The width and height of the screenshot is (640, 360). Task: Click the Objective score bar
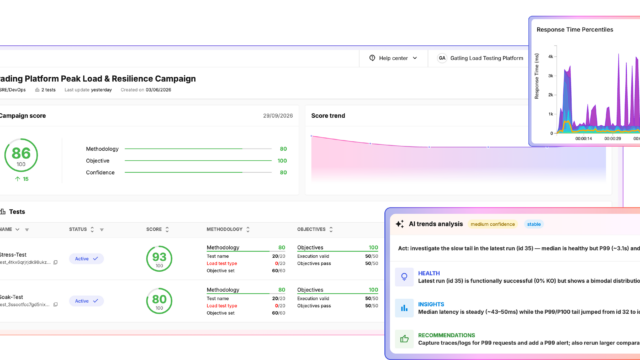click(198, 161)
